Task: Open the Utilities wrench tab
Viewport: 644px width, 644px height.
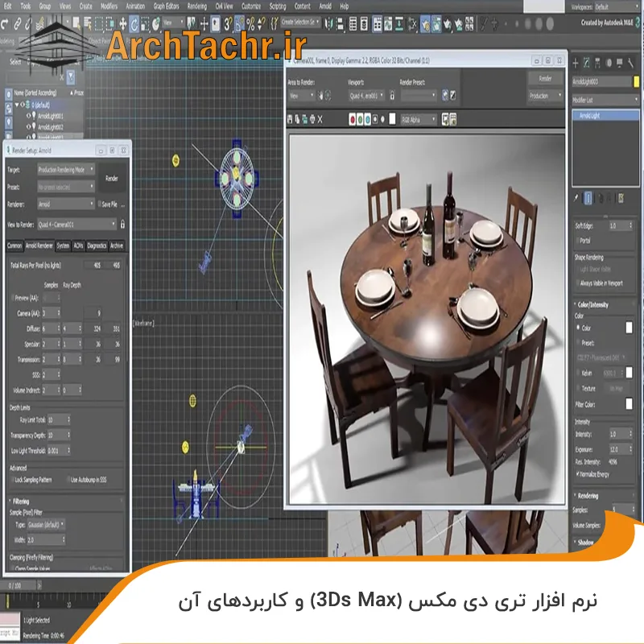Action: tap(630, 63)
